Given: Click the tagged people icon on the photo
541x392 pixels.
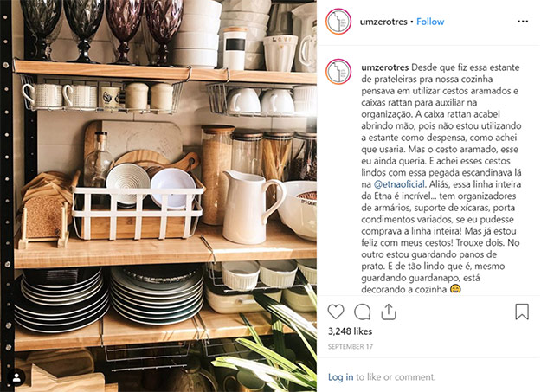Looking at the screenshot, I should 16,378.
